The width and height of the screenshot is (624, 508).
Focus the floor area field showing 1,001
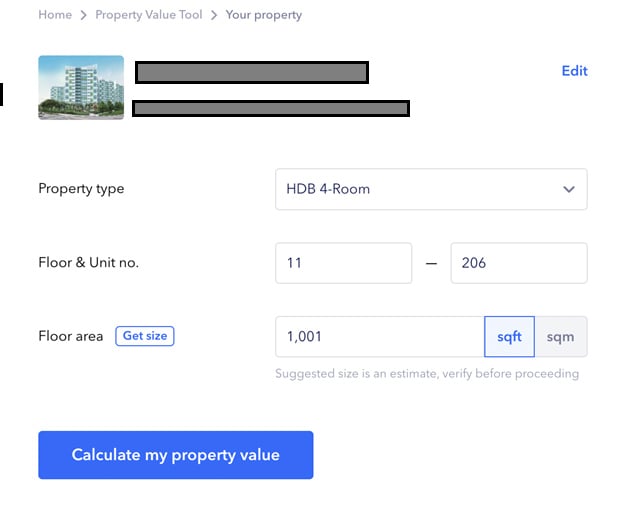(x=380, y=337)
